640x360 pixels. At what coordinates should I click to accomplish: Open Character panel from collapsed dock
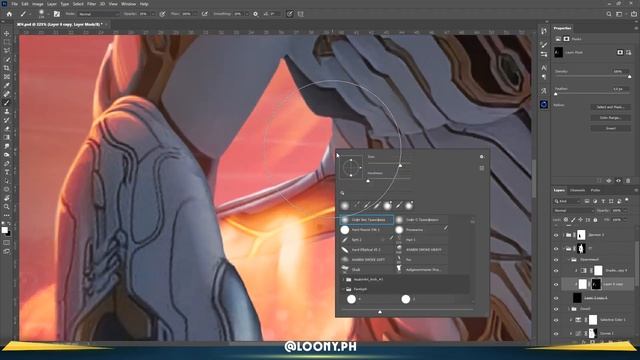click(544, 68)
